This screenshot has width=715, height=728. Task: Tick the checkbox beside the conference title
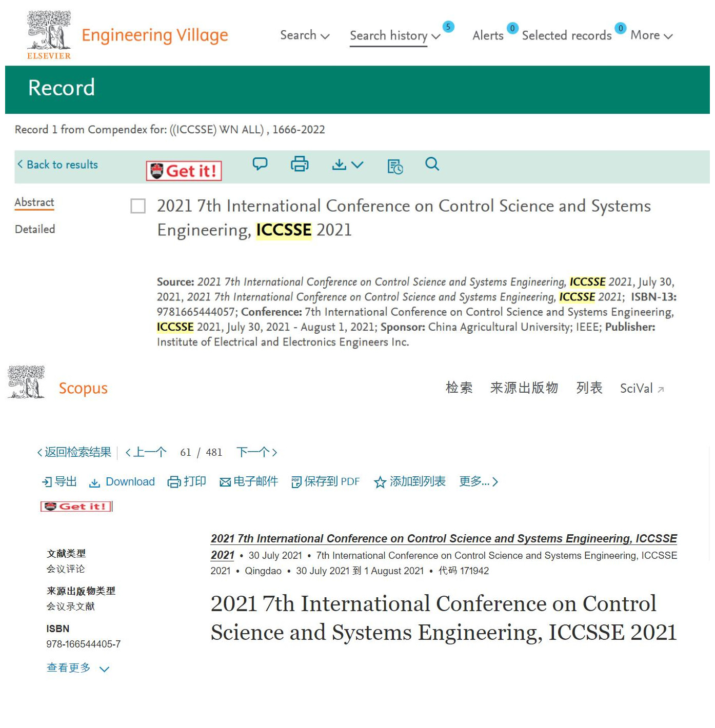point(138,206)
